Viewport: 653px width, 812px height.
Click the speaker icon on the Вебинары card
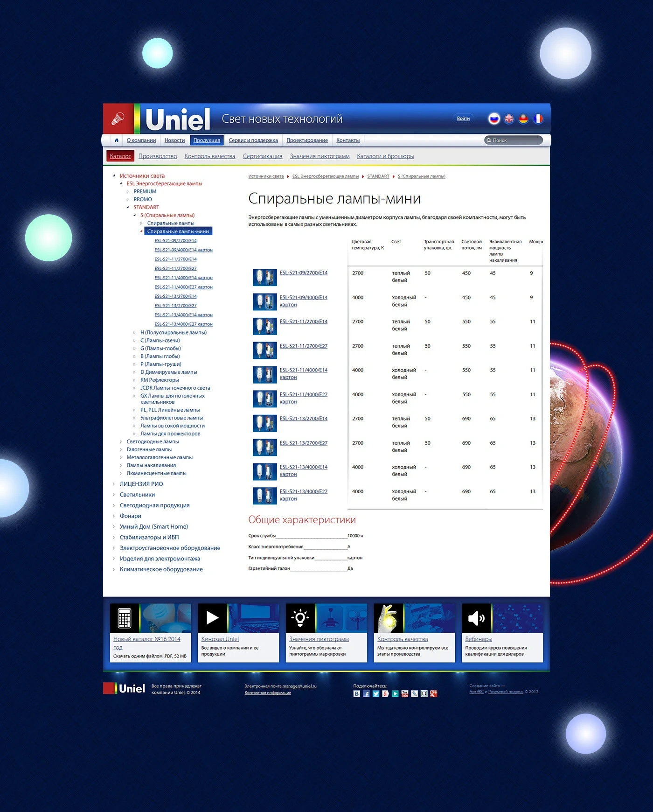coord(476,618)
